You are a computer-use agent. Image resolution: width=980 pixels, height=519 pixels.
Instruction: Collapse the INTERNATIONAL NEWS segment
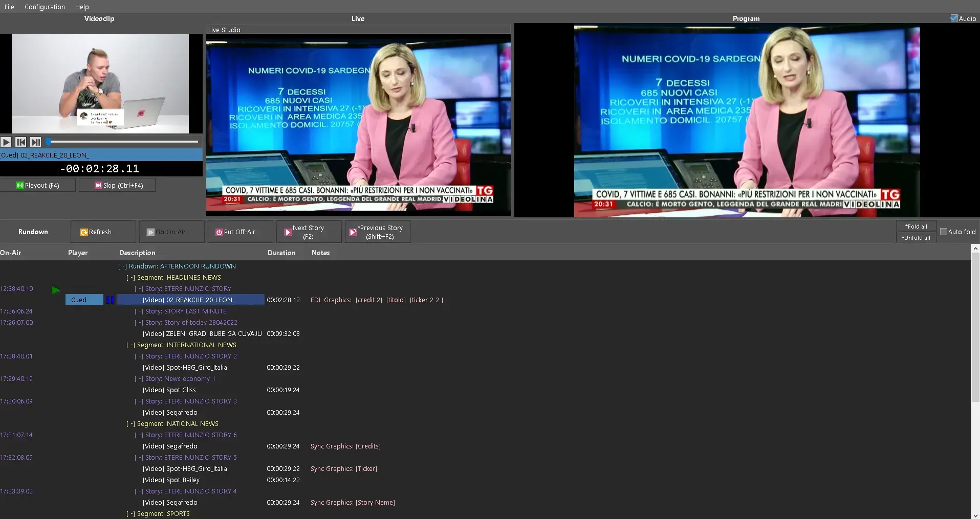[x=131, y=345]
